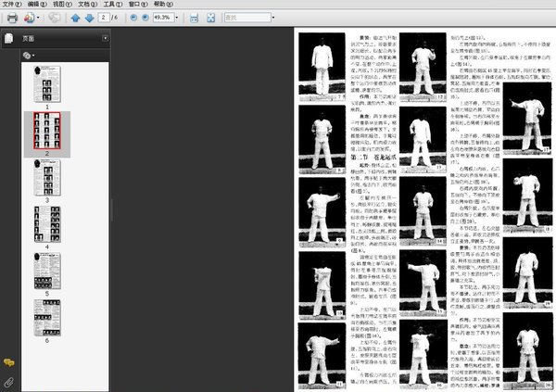556x392 pixels.
Task: Open the comments panel icon
Action: [x=9, y=362]
